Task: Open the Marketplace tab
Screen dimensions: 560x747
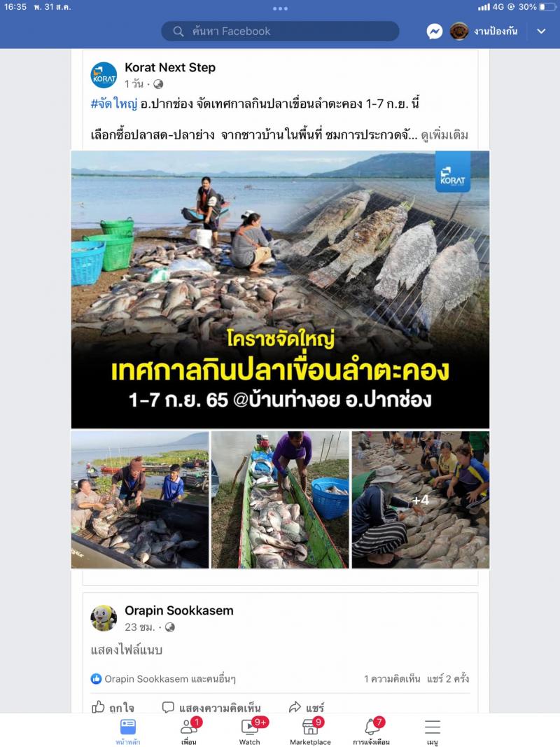Action: 311,730
